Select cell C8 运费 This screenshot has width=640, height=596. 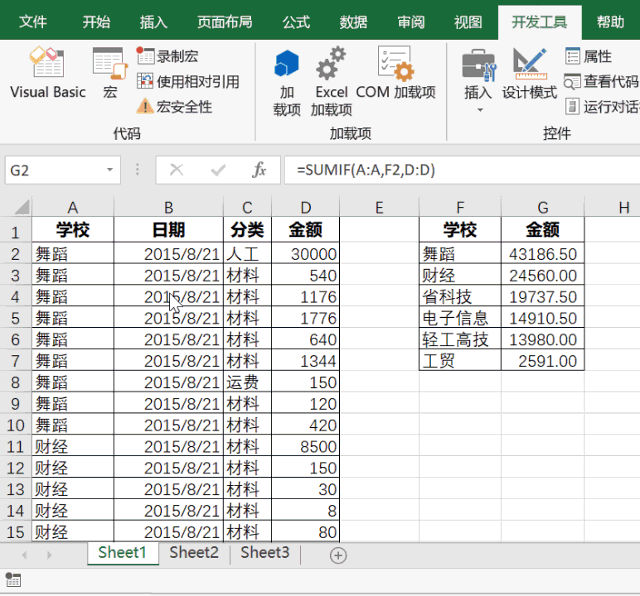247,383
